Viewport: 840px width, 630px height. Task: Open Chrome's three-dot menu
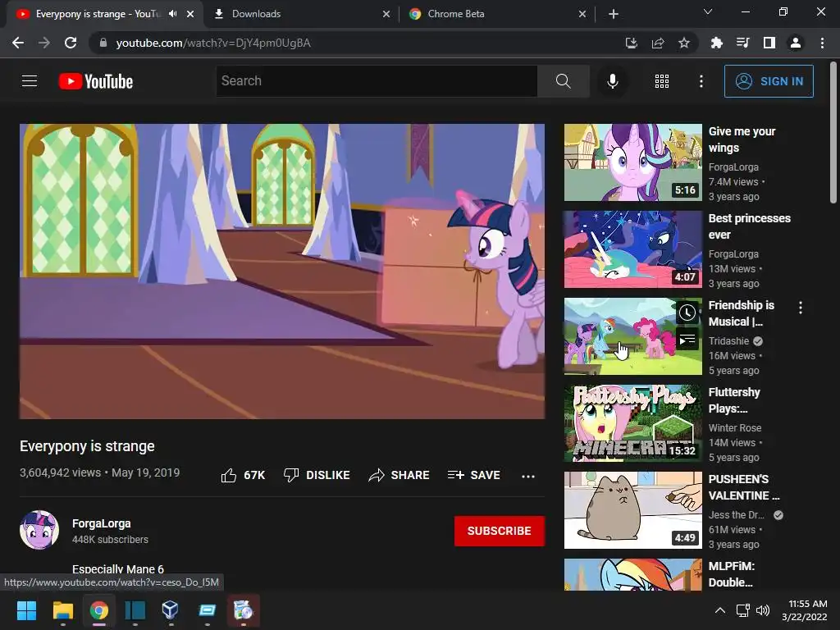(822, 43)
